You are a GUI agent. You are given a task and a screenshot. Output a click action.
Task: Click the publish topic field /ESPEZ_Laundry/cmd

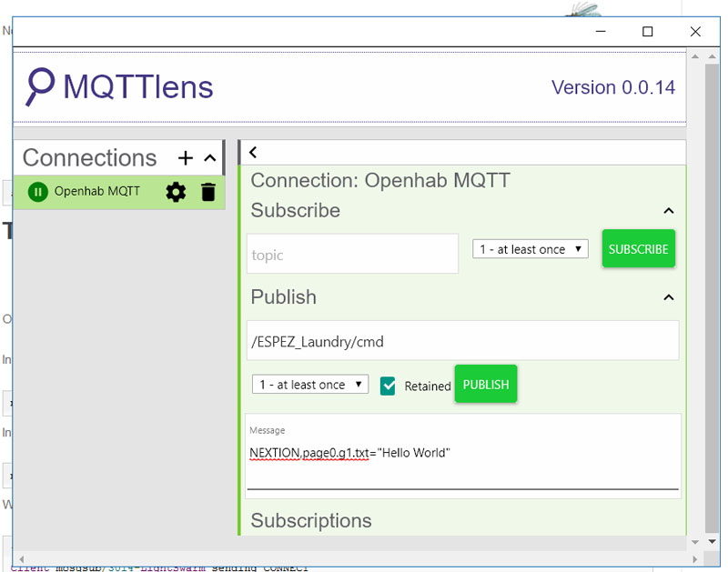462,341
